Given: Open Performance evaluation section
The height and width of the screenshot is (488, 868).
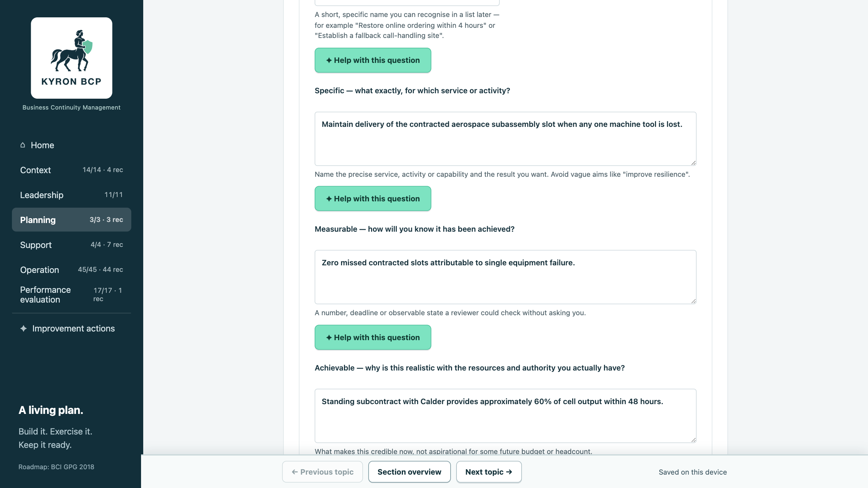Looking at the screenshot, I should 72,295.
